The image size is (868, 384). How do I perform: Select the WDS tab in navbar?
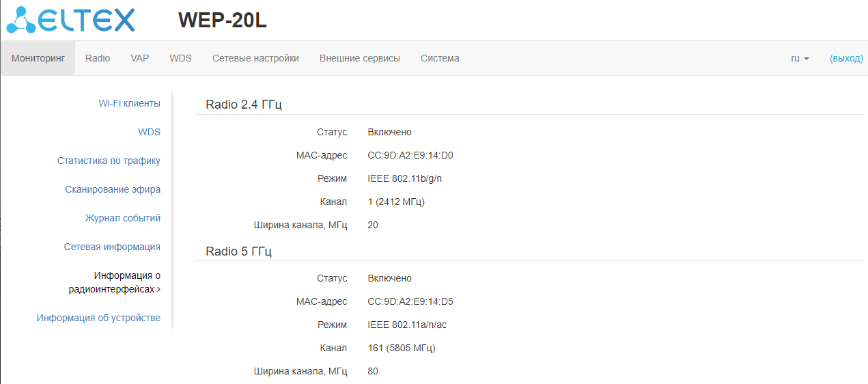point(180,59)
